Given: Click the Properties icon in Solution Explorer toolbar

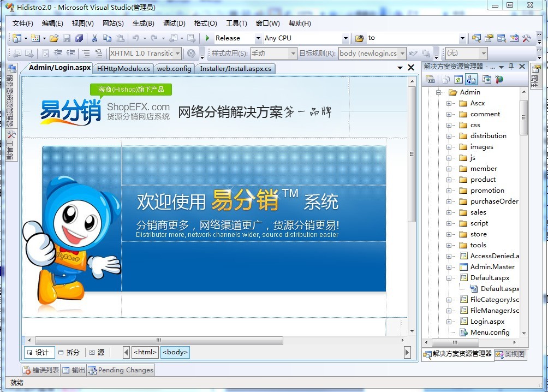Looking at the screenshot, I should [430, 80].
